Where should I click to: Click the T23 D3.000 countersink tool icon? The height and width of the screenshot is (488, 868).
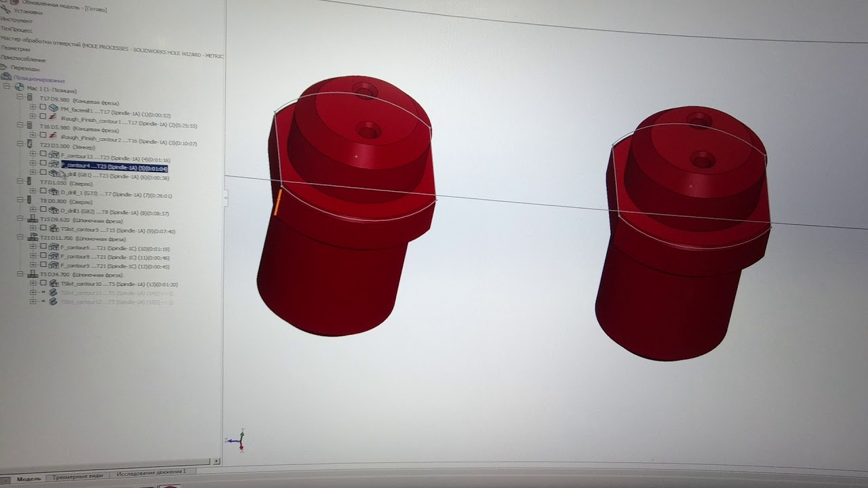coord(29,144)
